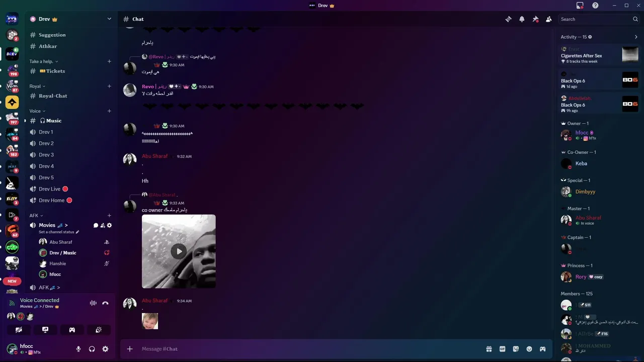Open the baby image thumbnail in chat
This screenshot has width=644, height=362.
150,321
